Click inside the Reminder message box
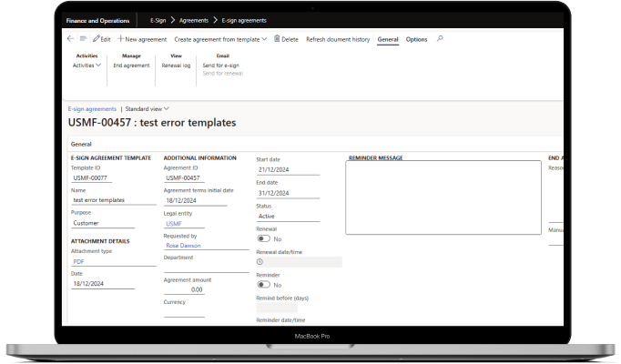 tap(443, 197)
